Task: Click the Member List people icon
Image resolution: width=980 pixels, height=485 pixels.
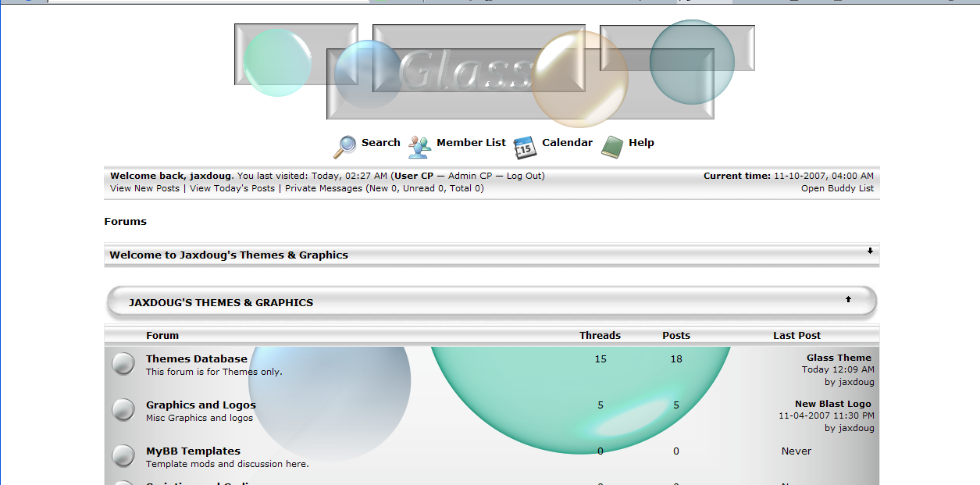Action: click(419, 146)
